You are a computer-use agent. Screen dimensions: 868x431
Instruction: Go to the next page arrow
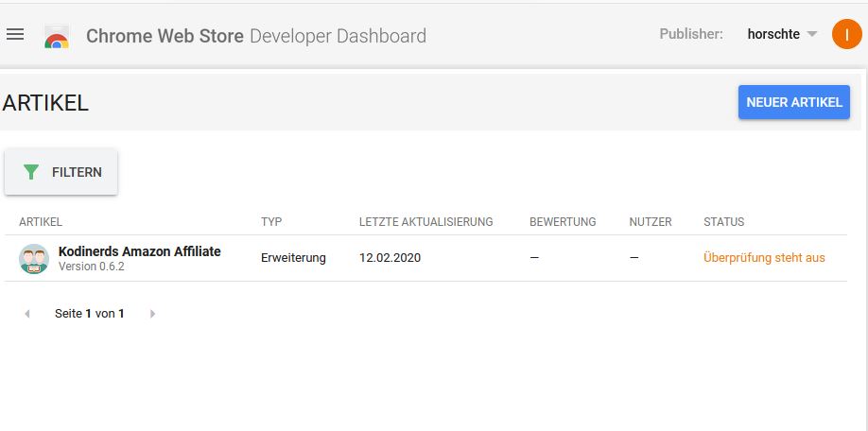pyautogui.click(x=152, y=314)
